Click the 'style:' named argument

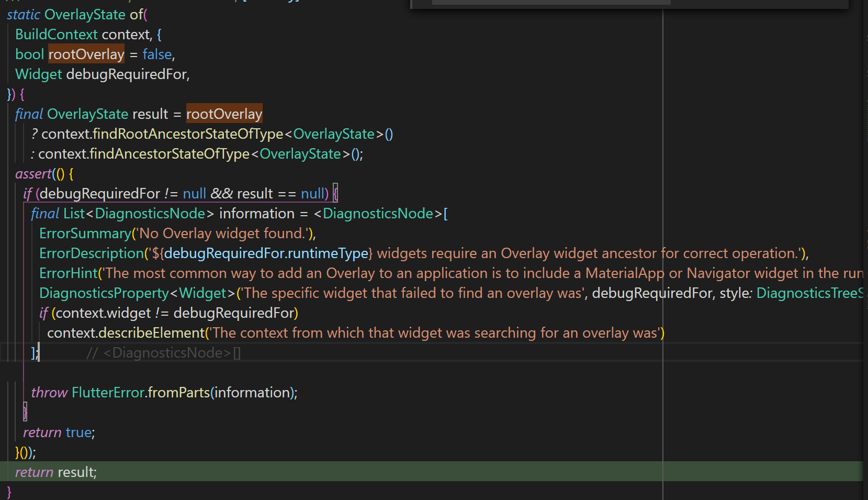pos(736,293)
